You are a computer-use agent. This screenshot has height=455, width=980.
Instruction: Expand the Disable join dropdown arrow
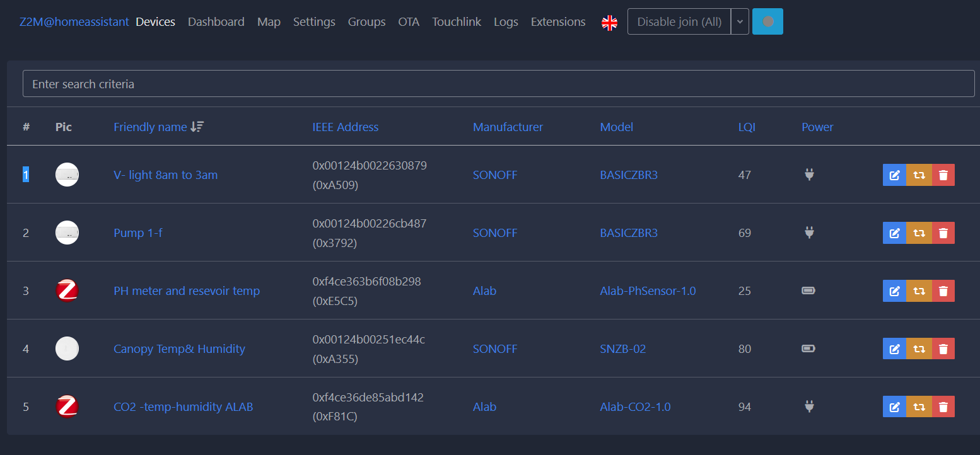click(x=740, y=21)
